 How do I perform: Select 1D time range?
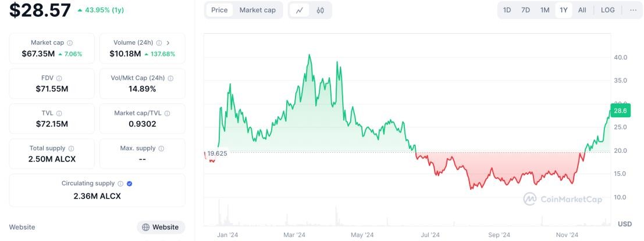pyautogui.click(x=507, y=10)
